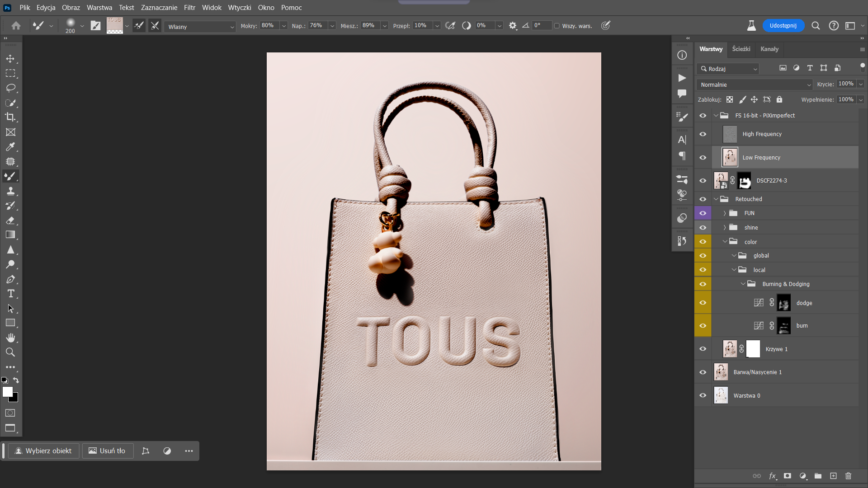Add layer mask icon at panel bottom
Screen dimensions: 868x488
coord(788,476)
